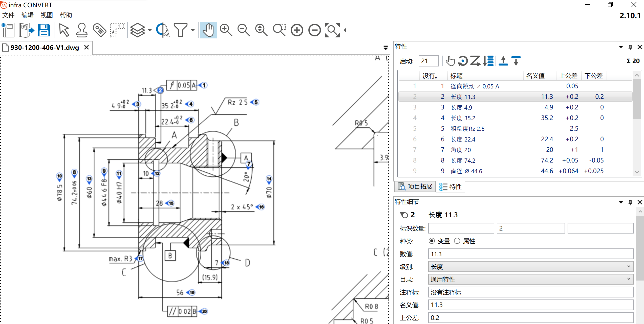Select the stamp tool in toolbar

tap(81, 30)
